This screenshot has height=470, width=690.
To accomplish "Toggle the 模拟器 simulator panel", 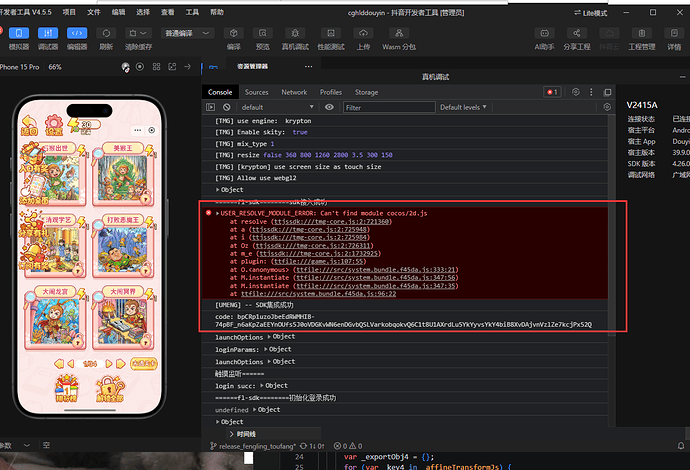I will (x=19, y=33).
